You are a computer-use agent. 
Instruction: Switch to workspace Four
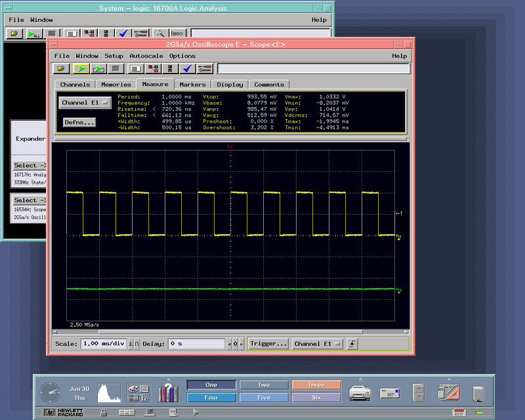pyautogui.click(x=211, y=398)
